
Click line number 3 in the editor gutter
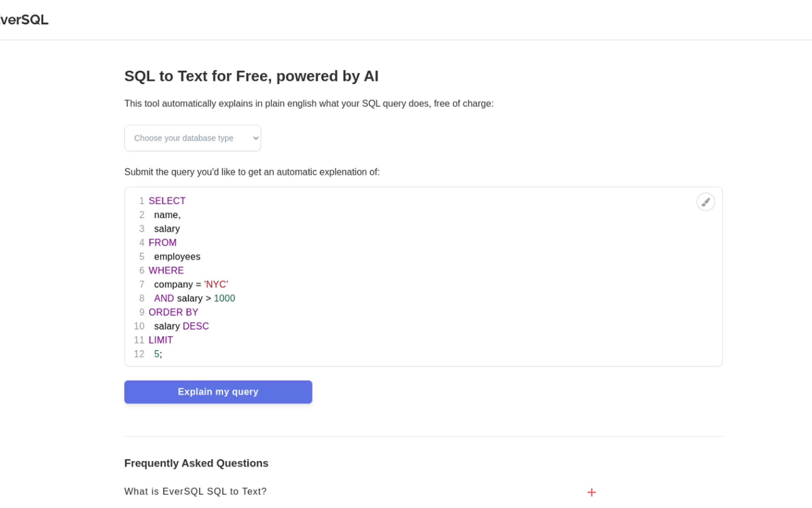pos(142,229)
